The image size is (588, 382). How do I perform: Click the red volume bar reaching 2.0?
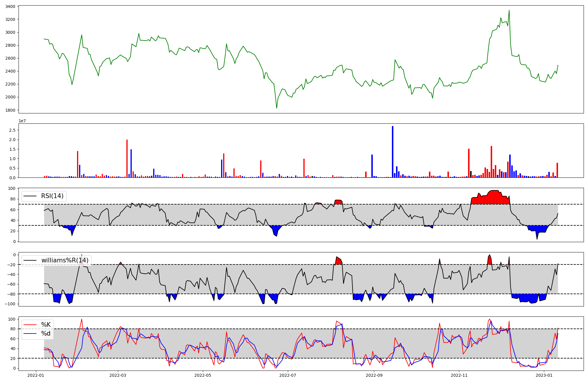coord(127,159)
